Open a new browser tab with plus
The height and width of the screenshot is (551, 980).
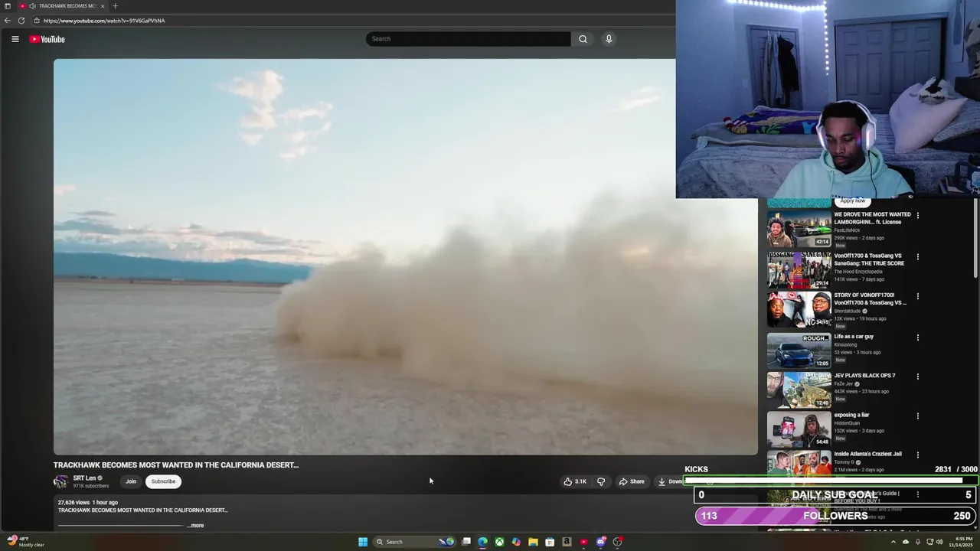(x=115, y=6)
